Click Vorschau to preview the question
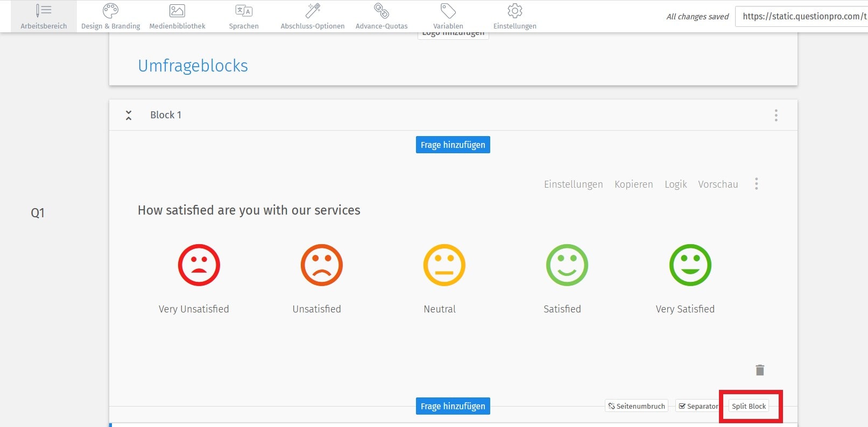This screenshot has width=868, height=427. [x=718, y=184]
